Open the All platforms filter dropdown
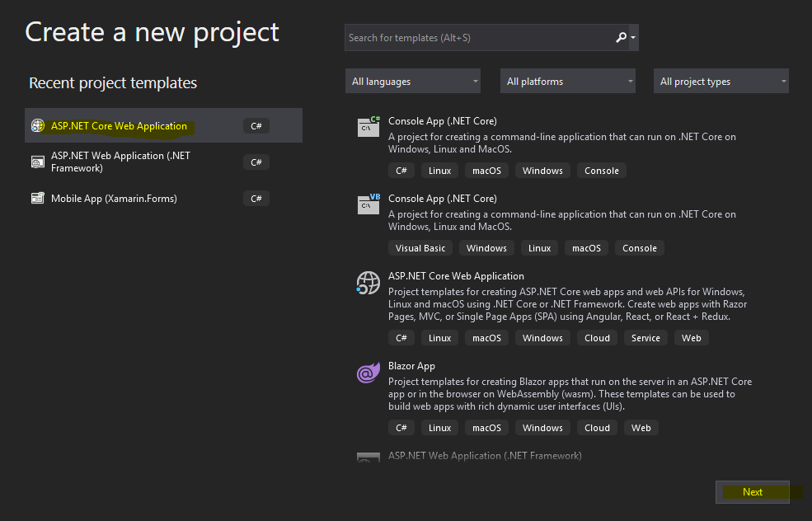The image size is (812, 521). coord(569,82)
